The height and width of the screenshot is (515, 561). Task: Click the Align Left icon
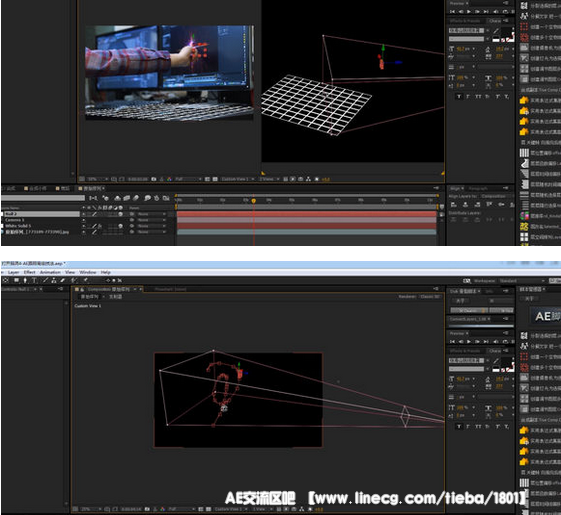[x=454, y=205]
